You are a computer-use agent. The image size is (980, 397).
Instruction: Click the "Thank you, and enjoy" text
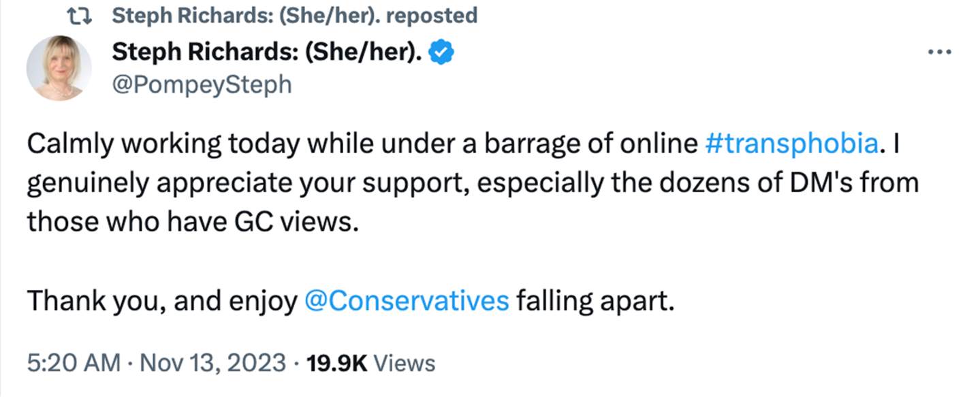[162, 300]
